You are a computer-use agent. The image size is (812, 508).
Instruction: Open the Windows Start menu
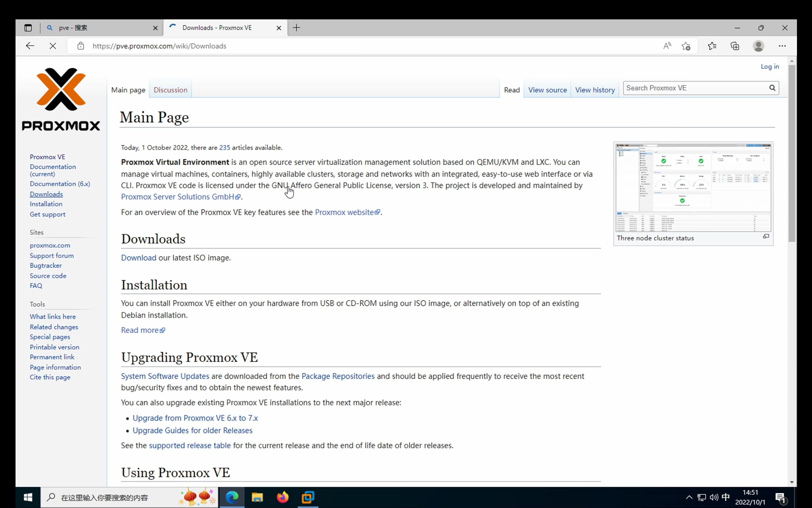tap(28, 497)
